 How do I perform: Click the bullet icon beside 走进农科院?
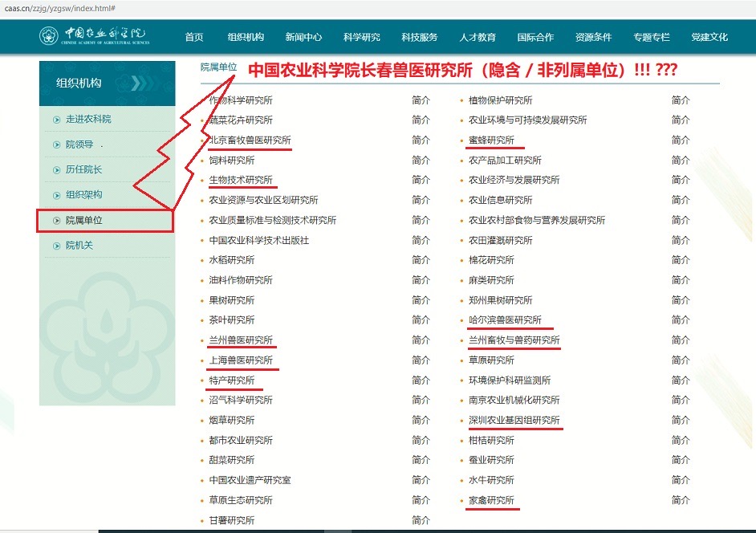tap(56, 120)
